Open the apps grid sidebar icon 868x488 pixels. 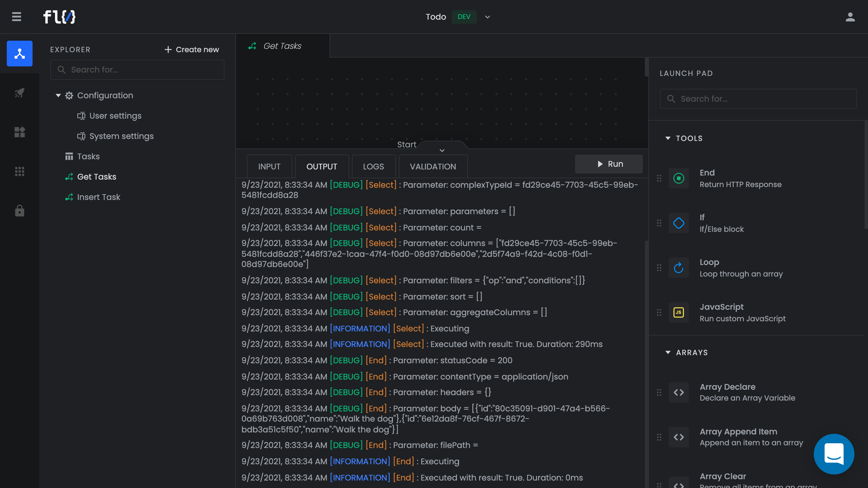[x=20, y=171]
